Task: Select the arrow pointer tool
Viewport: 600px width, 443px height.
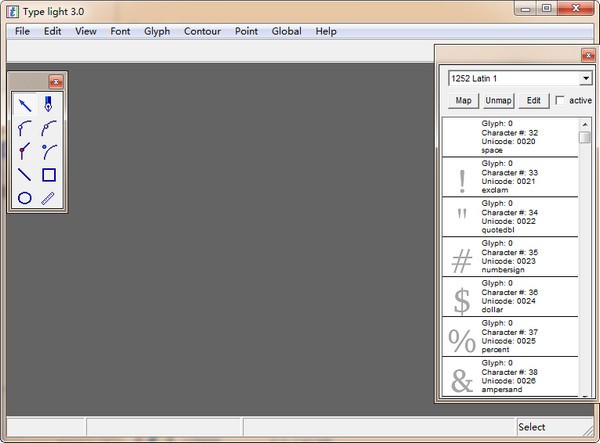Action: point(25,104)
